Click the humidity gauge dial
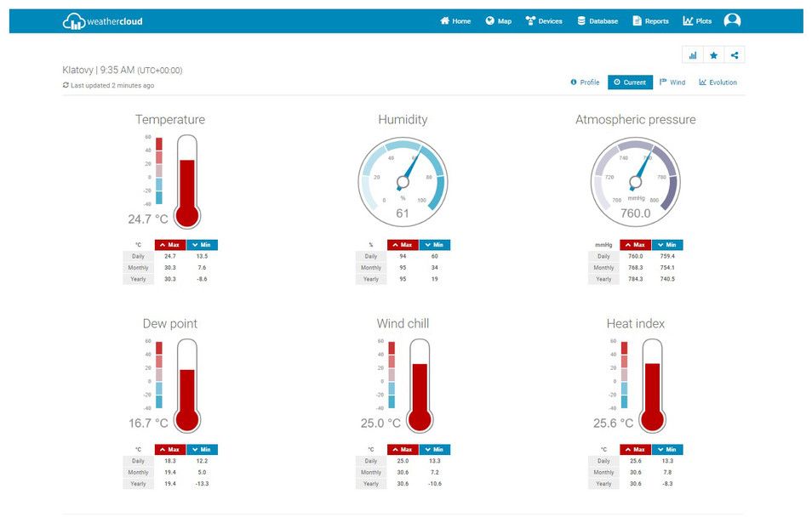 (x=403, y=181)
